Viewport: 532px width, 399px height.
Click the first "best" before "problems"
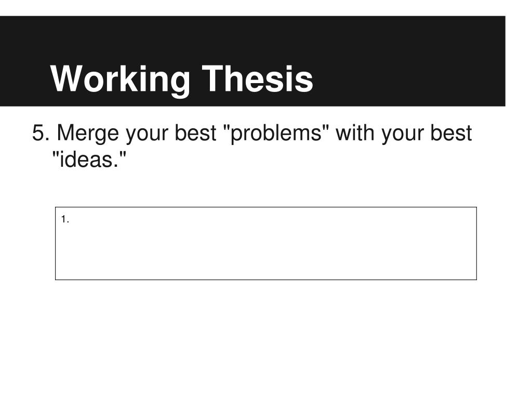pyautogui.click(x=195, y=132)
